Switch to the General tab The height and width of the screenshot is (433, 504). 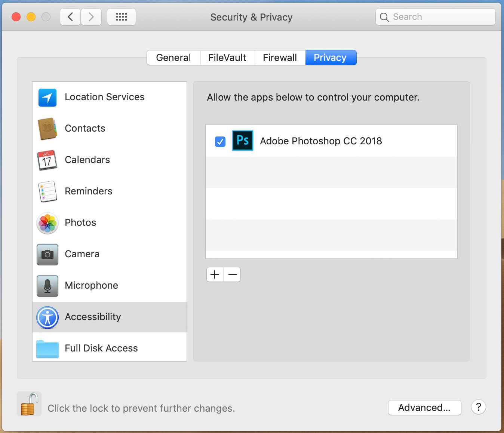pos(173,58)
